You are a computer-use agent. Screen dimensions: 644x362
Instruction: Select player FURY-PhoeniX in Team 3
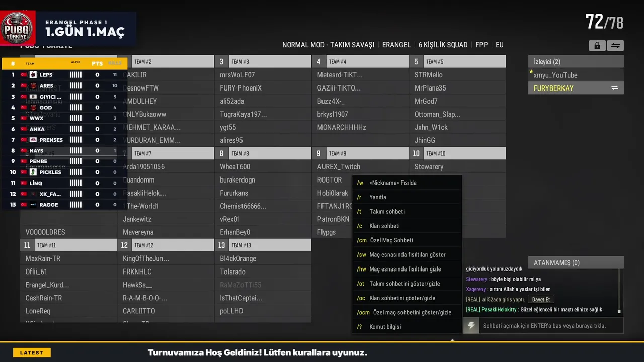[x=263, y=88]
